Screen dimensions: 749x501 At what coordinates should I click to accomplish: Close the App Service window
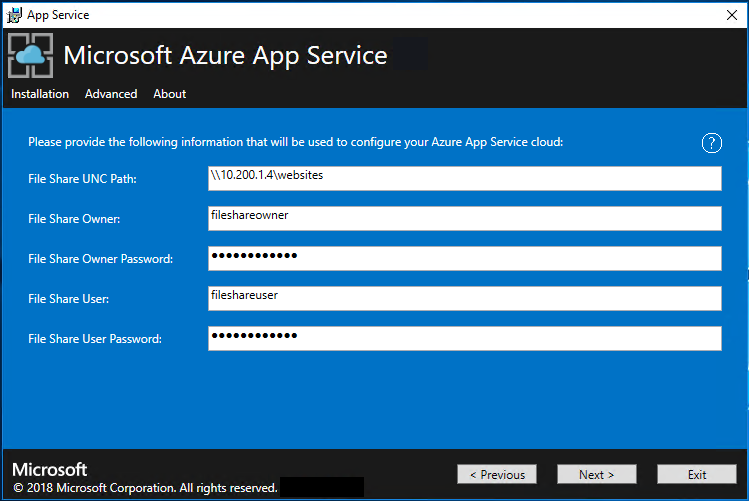pos(731,15)
